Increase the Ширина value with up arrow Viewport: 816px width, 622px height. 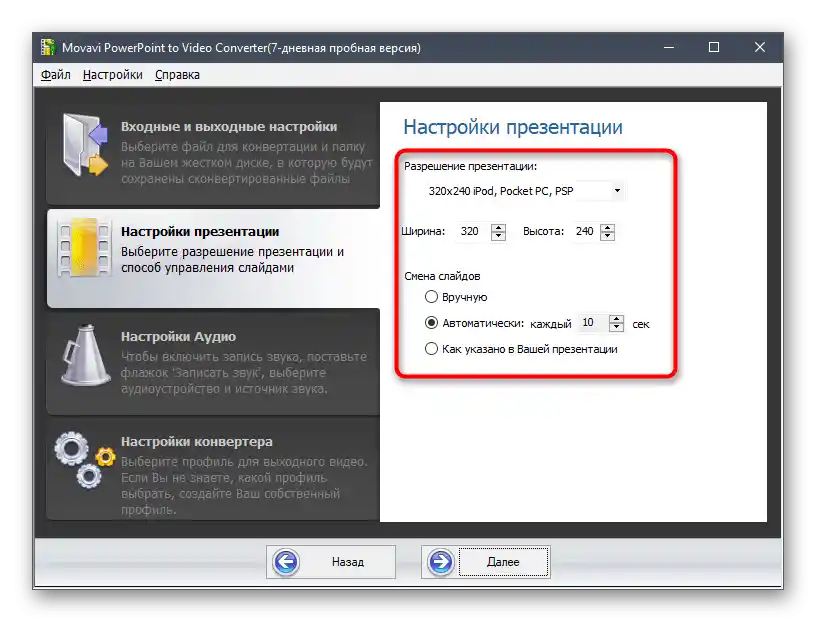[498, 228]
